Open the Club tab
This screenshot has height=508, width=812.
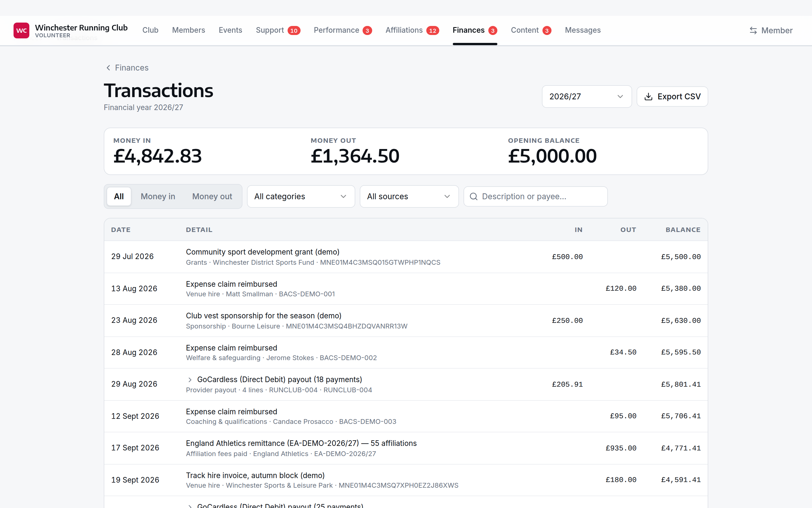pyautogui.click(x=150, y=30)
